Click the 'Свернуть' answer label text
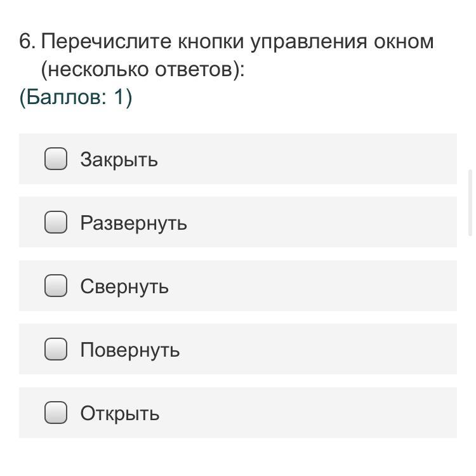 point(124,286)
